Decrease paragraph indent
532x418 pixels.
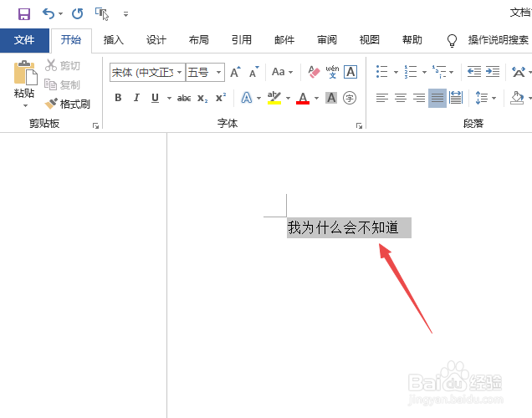474,72
